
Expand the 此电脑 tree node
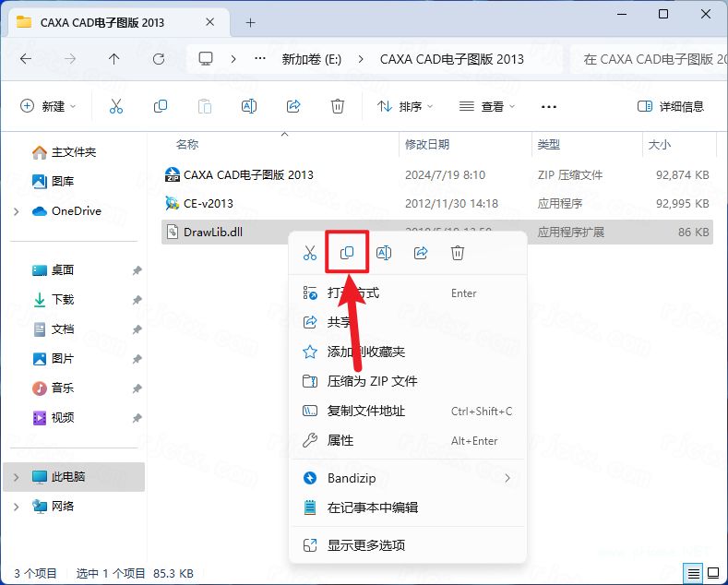[x=17, y=477]
